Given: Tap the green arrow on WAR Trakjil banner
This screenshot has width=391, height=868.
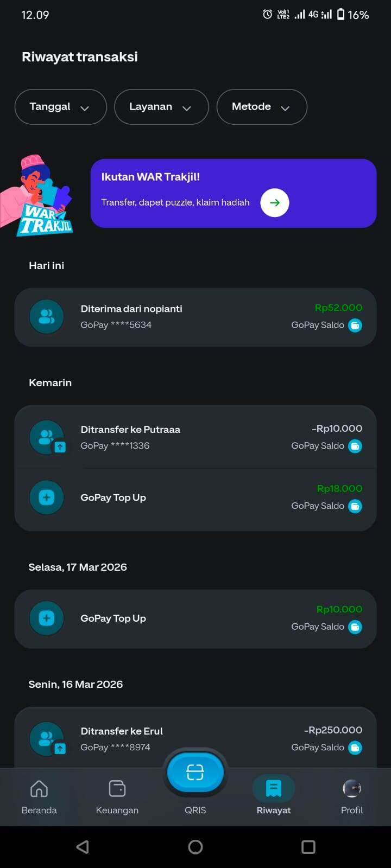Looking at the screenshot, I should pyautogui.click(x=275, y=202).
